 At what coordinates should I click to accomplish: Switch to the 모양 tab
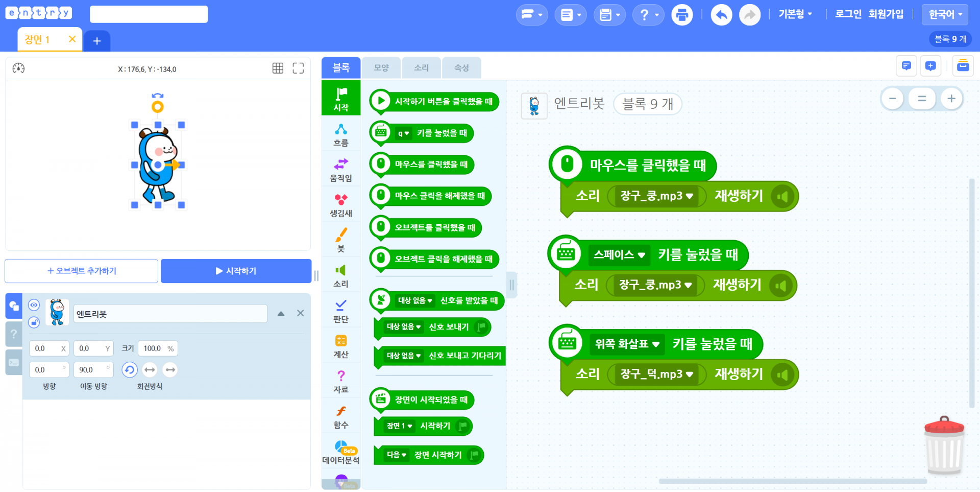[381, 67]
